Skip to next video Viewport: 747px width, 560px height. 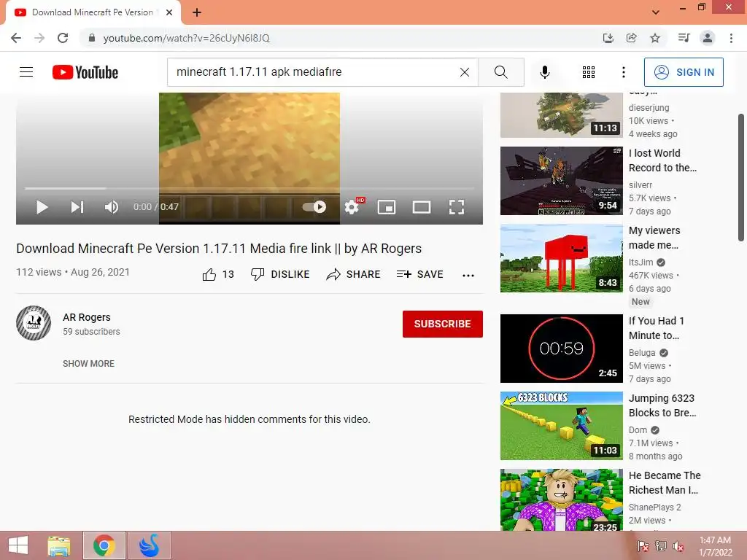(x=77, y=206)
